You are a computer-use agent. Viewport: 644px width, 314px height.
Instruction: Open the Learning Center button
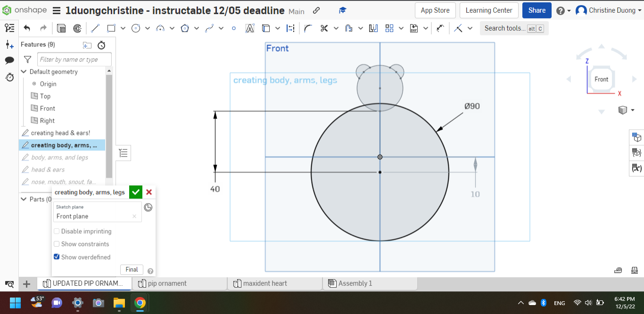click(489, 10)
